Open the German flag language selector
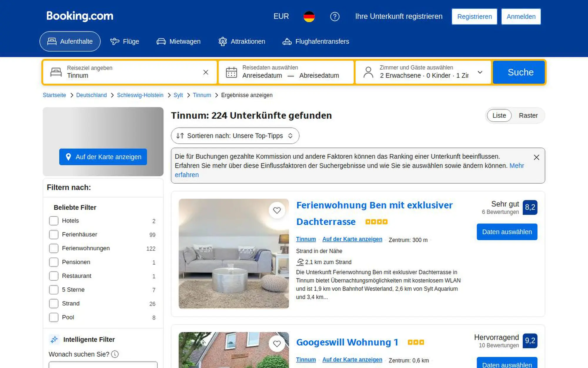The height and width of the screenshot is (368, 588). [x=309, y=16]
